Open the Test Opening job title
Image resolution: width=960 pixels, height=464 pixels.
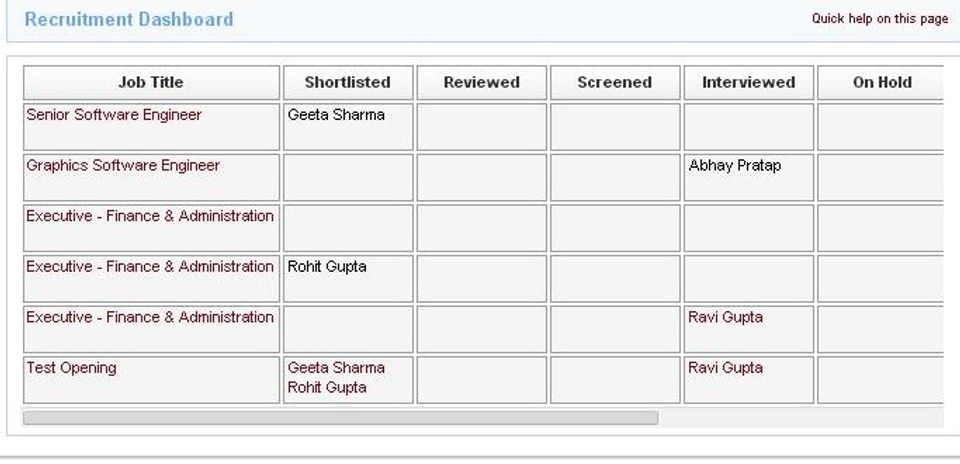tap(71, 368)
